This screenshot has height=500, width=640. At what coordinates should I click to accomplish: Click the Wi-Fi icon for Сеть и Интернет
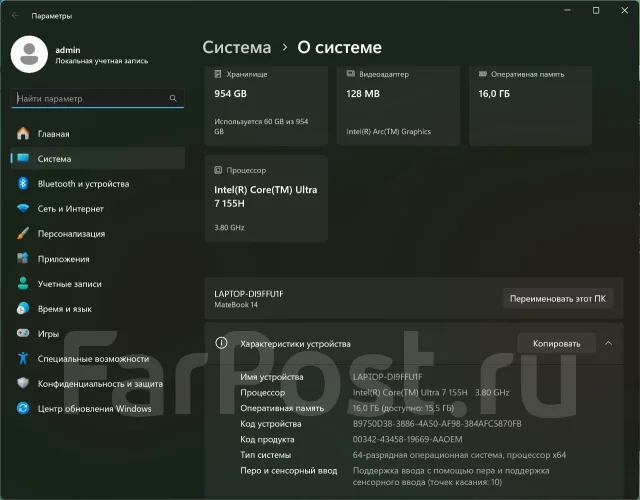coord(23,208)
